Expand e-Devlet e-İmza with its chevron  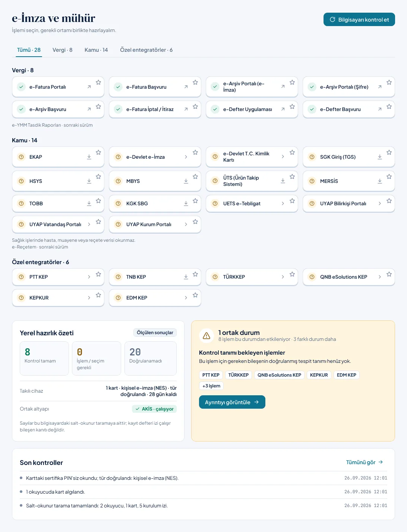186,157
